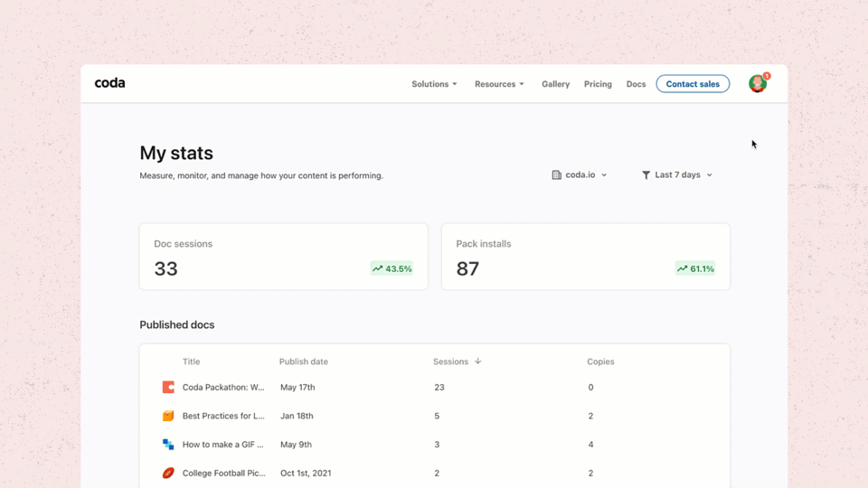Click the College Football doc icon
The height and width of the screenshot is (488, 868).
point(168,473)
